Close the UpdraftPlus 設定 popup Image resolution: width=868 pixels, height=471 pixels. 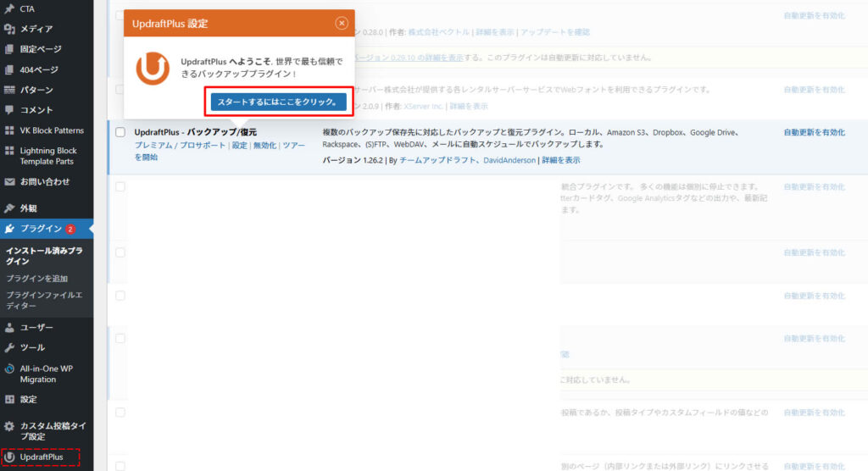(342, 23)
